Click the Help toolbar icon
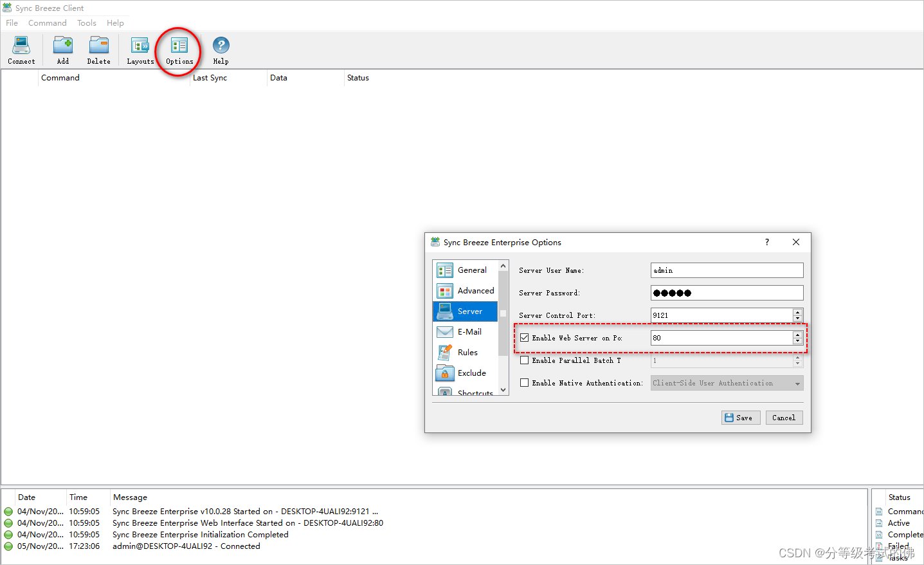 pyautogui.click(x=221, y=50)
